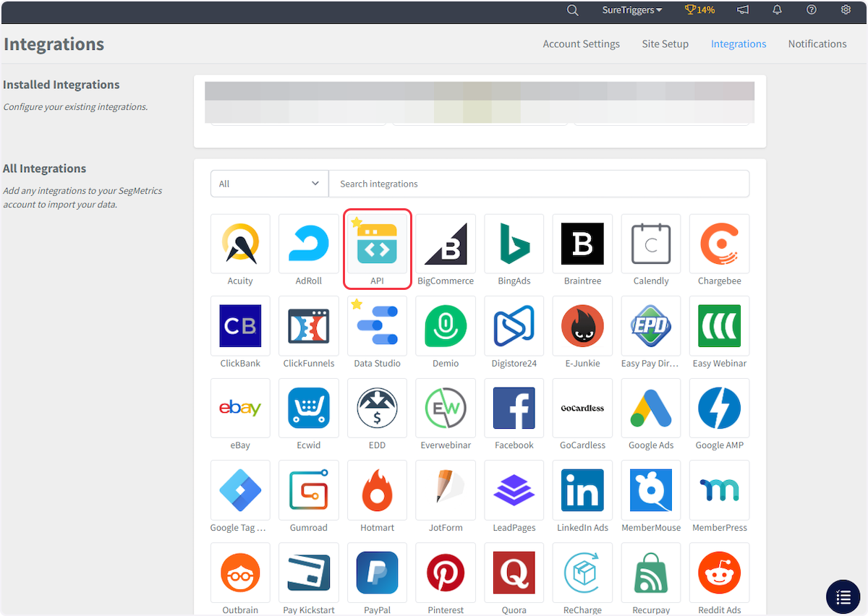View the 14% trophy progress
868x616 pixels.
(x=699, y=10)
